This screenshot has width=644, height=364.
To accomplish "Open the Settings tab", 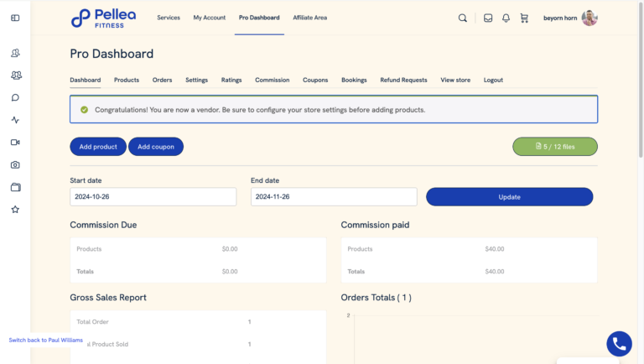I will [x=196, y=81].
